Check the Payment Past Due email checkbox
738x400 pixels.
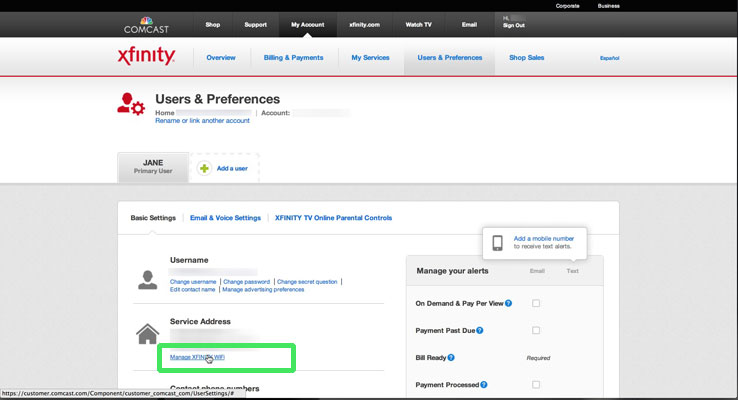(x=536, y=330)
